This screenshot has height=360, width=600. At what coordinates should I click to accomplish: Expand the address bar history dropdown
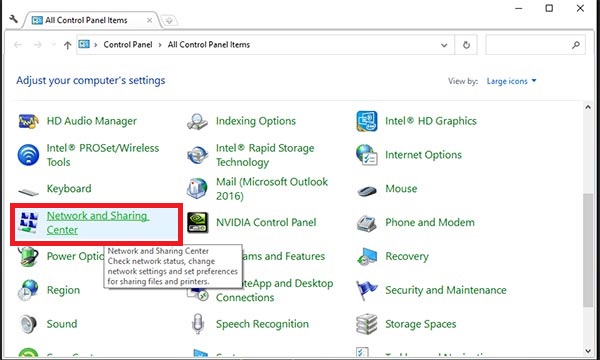coord(444,45)
